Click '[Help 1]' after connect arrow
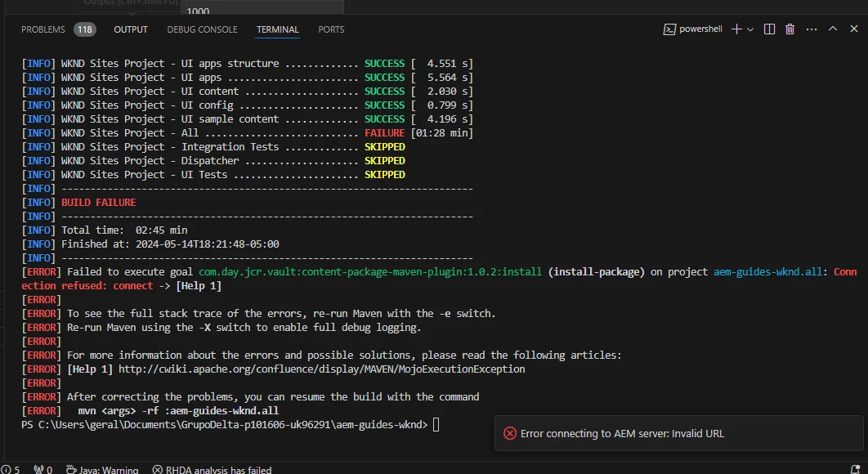This screenshot has width=868, height=474. point(198,286)
